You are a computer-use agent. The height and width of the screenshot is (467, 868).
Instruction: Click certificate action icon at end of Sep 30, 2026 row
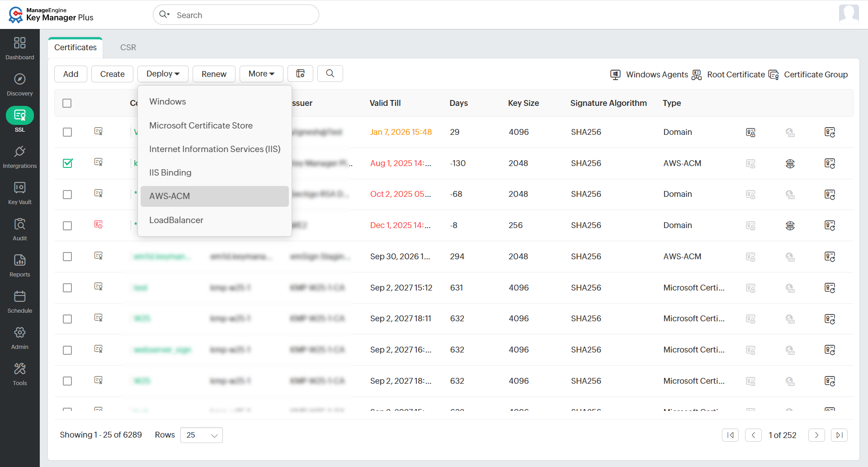(830, 257)
